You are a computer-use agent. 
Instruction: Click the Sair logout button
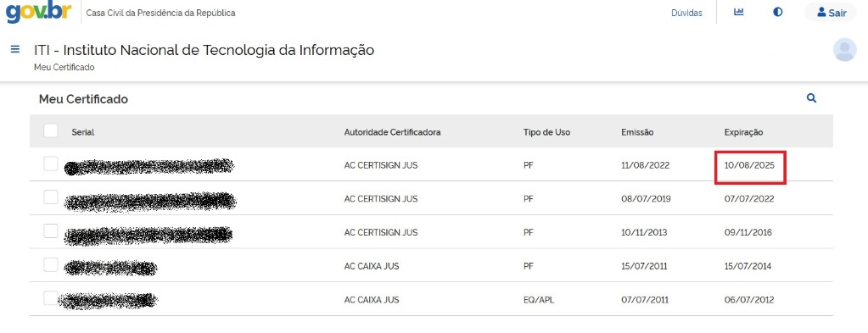click(x=831, y=13)
